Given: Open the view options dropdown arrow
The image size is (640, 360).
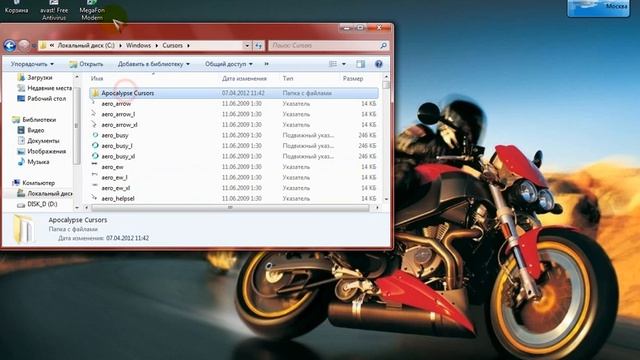Looking at the screenshot, I should [x=344, y=64].
